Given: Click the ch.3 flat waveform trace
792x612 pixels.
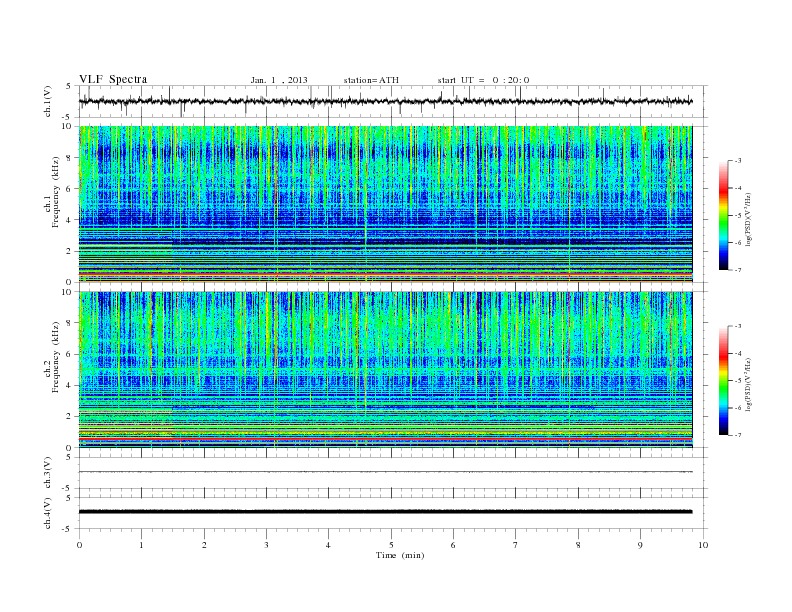Looking at the screenshot, I should coord(385,472).
